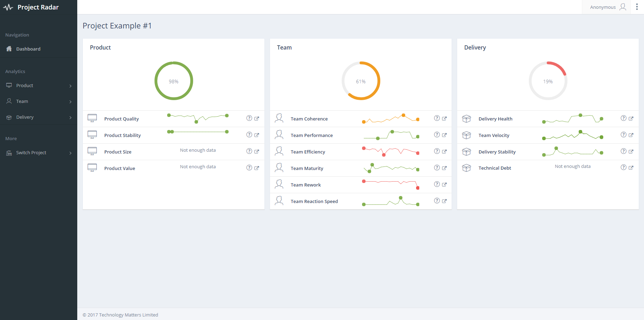Viewport: 644px width, 320px height.
Task: Open the vertical three-dot options menu
Action: point(637,7)
